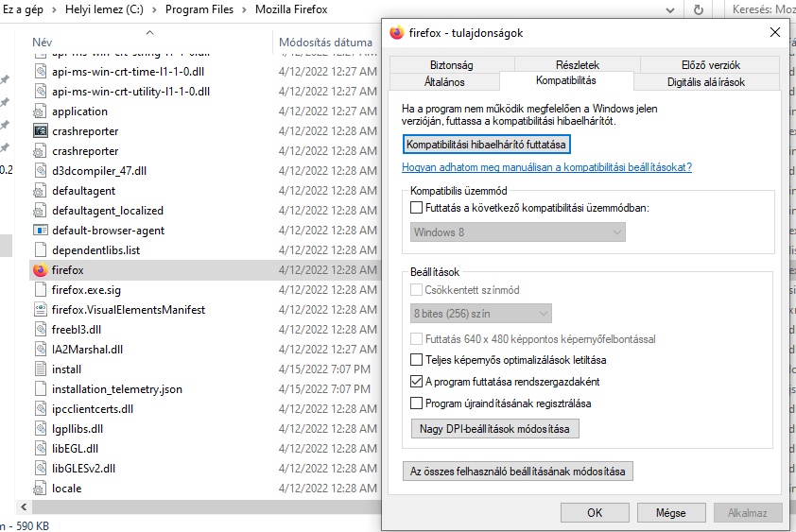Click the default-browser-agent file icon

pos(41,230)
